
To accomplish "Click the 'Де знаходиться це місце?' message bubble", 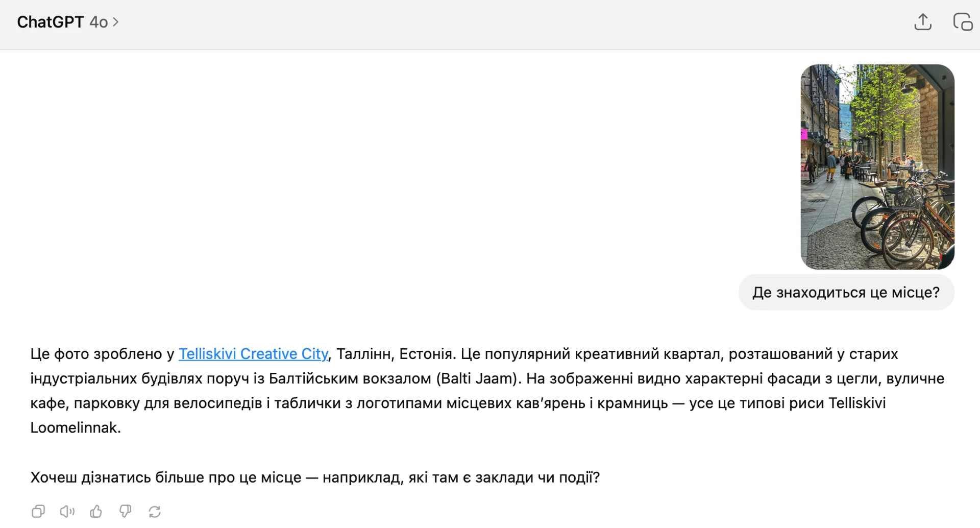I will [x=846, y=293].
